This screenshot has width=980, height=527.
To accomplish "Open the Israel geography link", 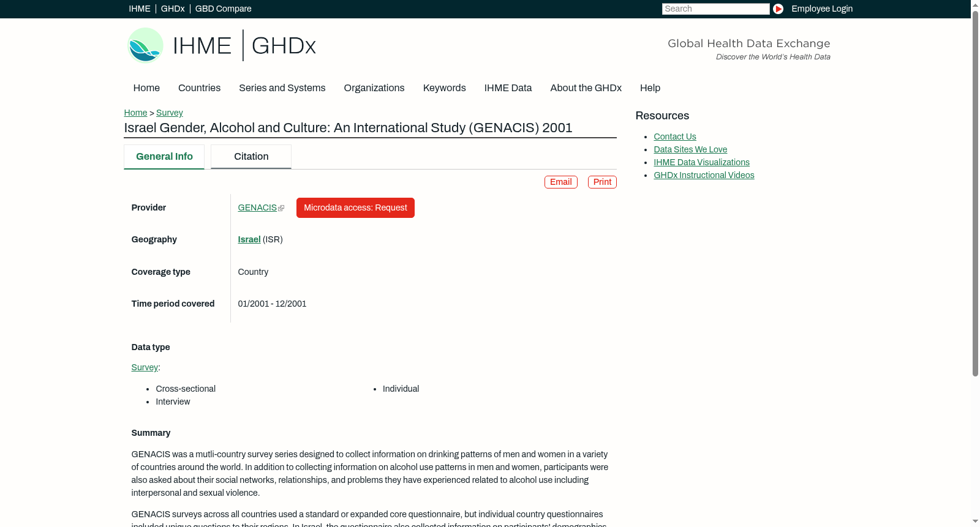I will (249, 239).
